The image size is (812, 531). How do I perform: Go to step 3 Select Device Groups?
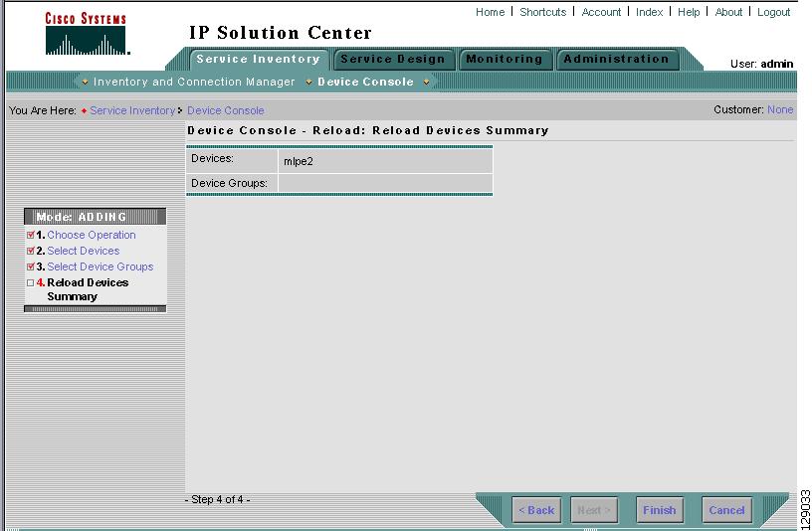coord(100,267)
